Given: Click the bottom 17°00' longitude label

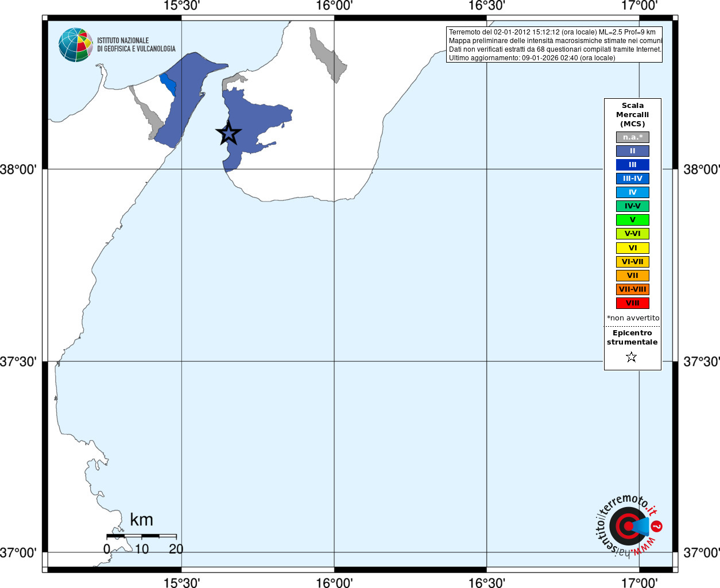Looking at the screenshot, I should pos(639,582).
